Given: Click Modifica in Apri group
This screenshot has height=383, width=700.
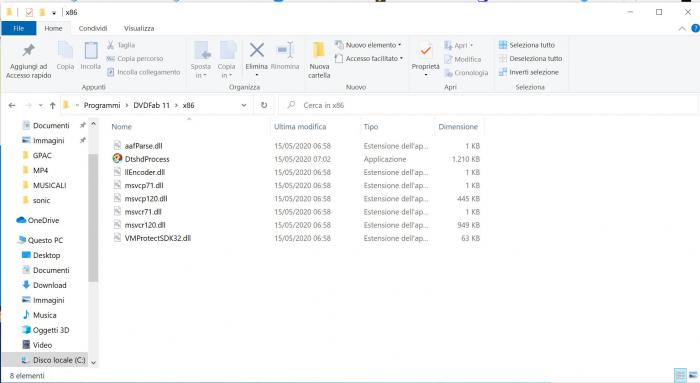Looking at the screenshot, I should tap(462, 59).
